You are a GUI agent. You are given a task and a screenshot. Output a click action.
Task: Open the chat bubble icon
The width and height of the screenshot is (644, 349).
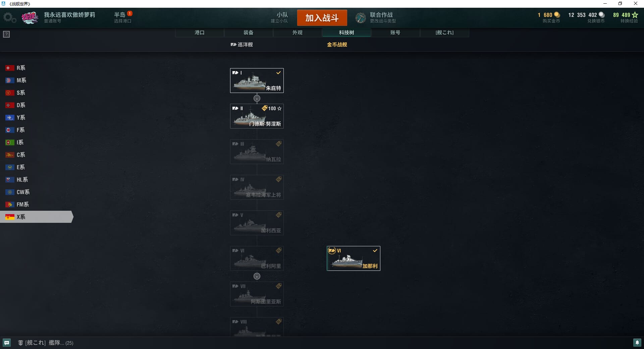pos(7,343)
